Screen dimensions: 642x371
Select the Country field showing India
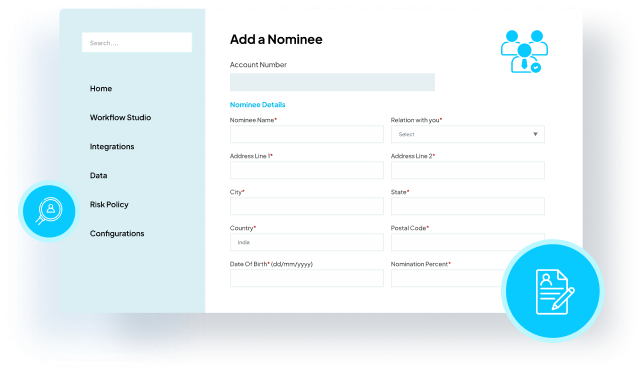point(307,242)
